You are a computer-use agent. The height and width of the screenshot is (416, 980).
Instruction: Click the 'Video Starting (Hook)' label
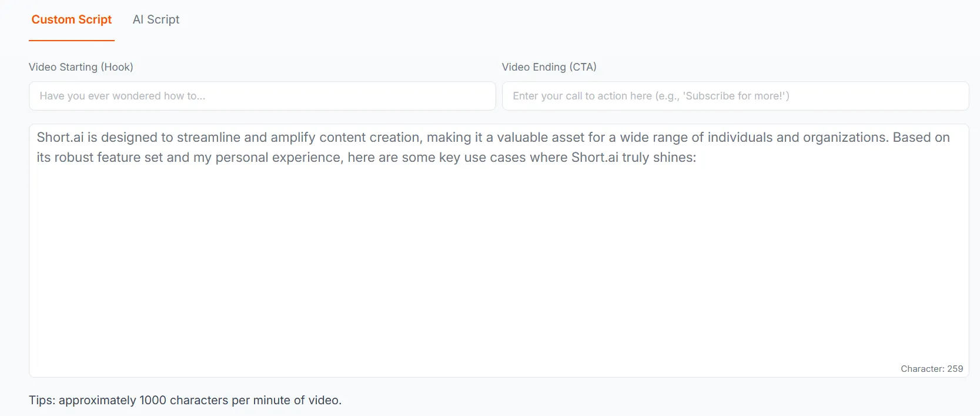pos(81,67)
